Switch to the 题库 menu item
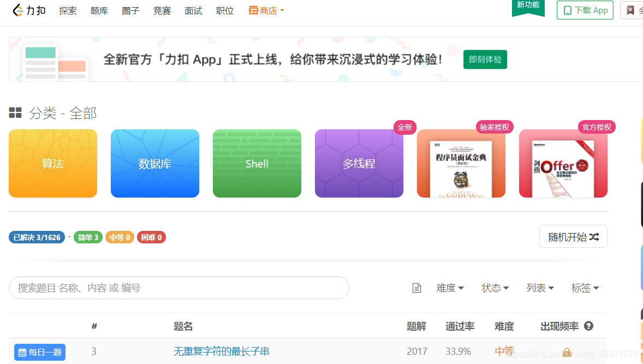643x364 pixels. pyautogui.click(x=99, y=10)
